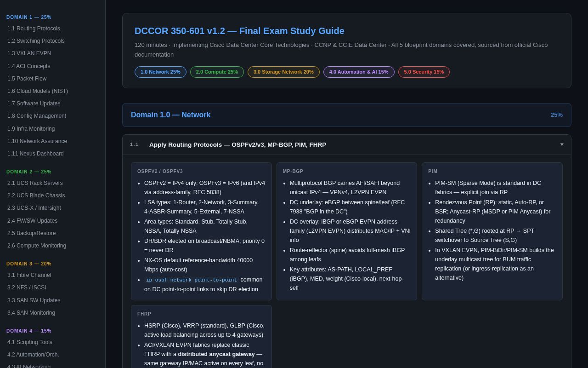The height and width of the screenshot is (368, 588).
Task: Click the PIM card heading
Action: (x=433, y=172)
